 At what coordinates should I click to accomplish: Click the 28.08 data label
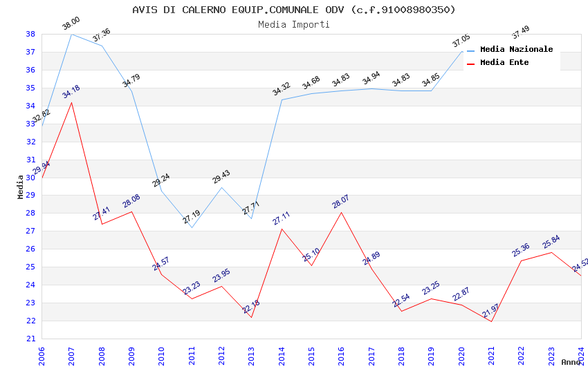(131, 201)
